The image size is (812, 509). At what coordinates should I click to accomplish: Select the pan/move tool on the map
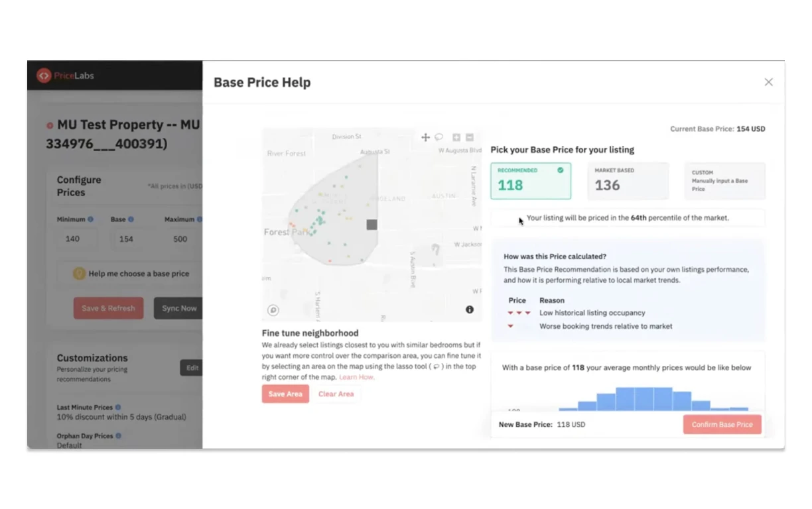426,137
